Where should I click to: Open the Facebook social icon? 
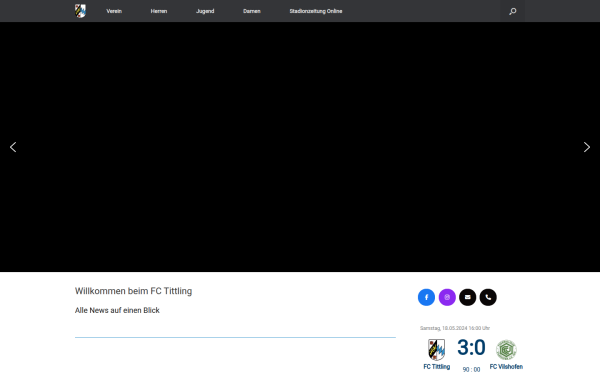(x=426, y=297)
